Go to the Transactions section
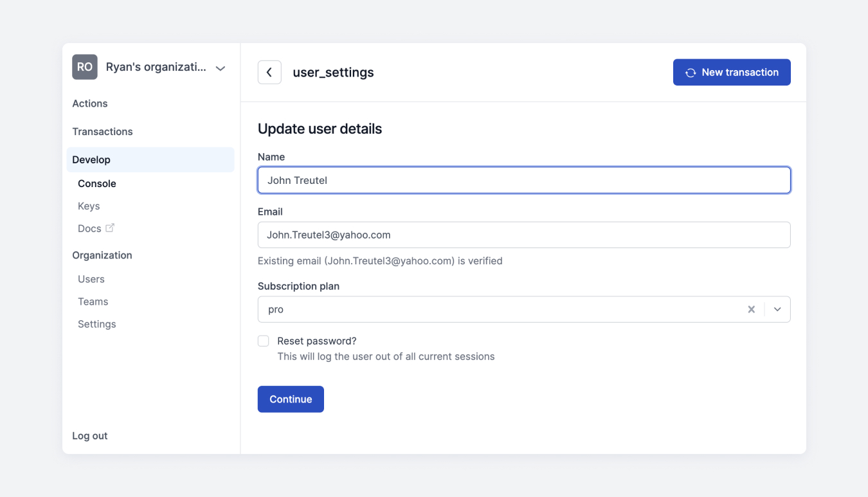Viewport: 868px width, 497px height. click(102, 131)
